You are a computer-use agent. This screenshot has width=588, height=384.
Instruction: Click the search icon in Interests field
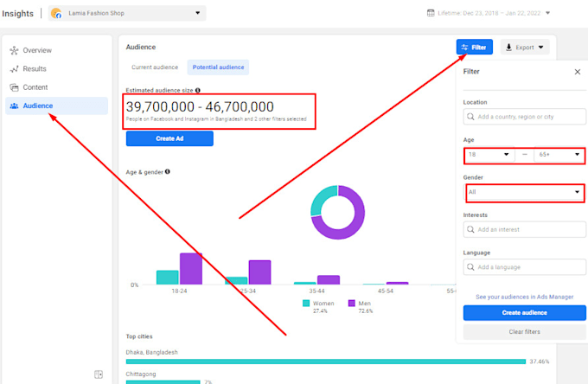tap(470, 229)
